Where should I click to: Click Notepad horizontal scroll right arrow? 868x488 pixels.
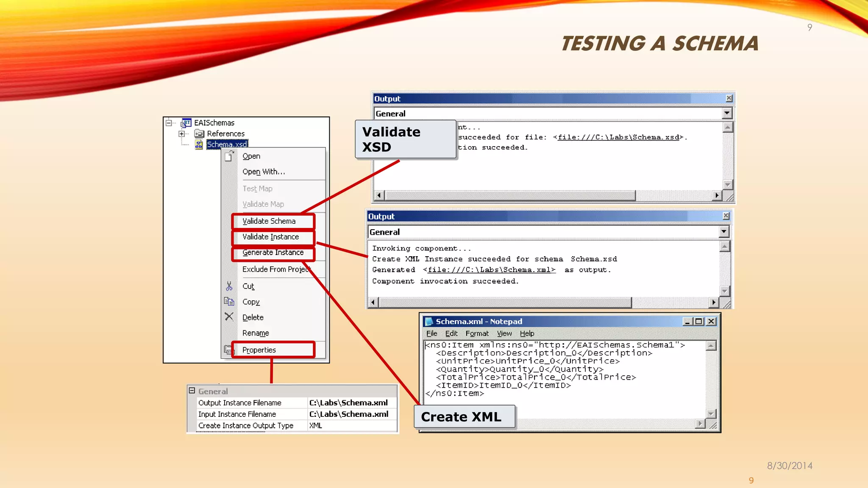700,424
